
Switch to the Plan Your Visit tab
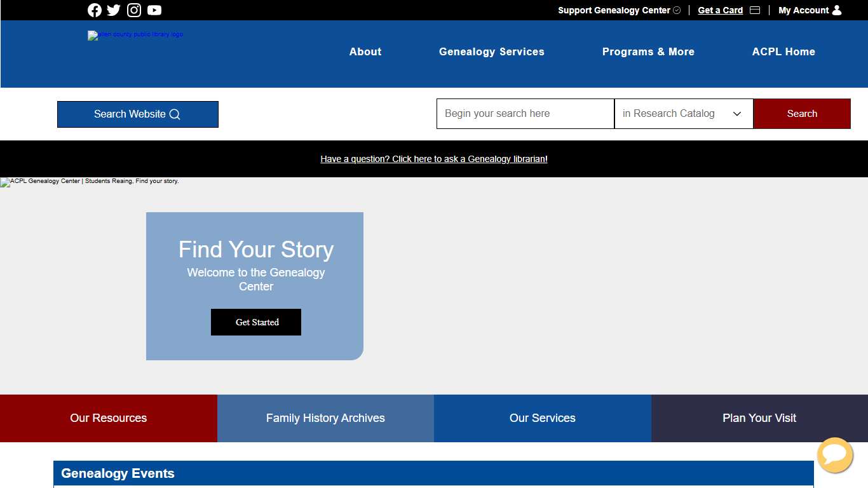pos(759,418)
